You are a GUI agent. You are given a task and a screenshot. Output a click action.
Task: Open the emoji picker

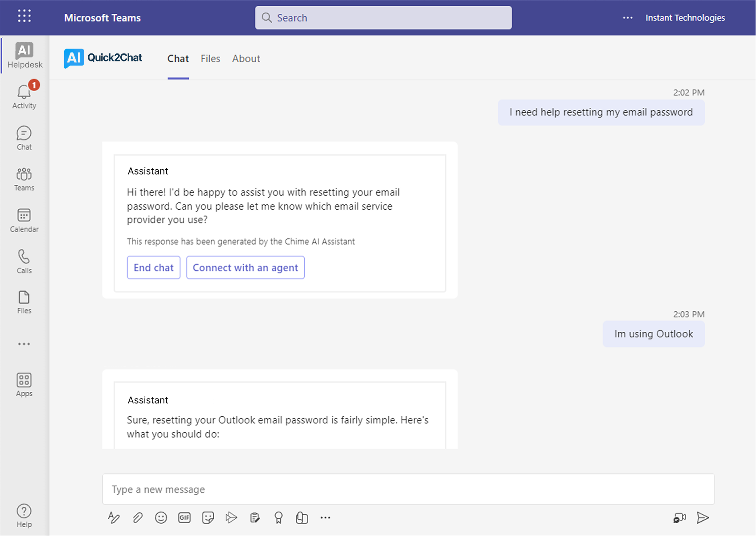click(x=161, y=517)
